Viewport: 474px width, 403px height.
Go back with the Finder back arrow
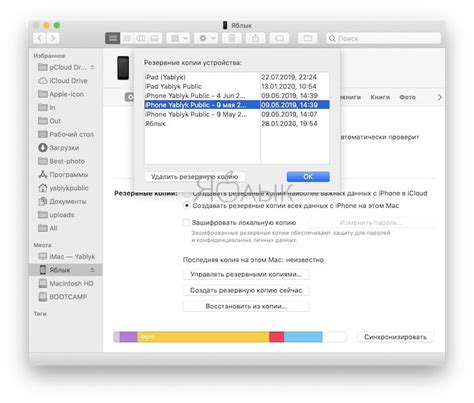pos(40,38)
